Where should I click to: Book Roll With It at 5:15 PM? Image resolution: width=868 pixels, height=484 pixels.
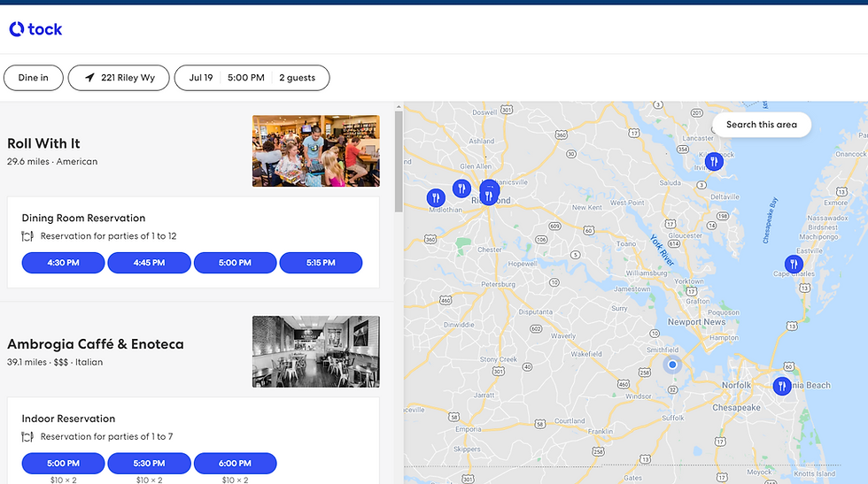click(x=321, y=263)
